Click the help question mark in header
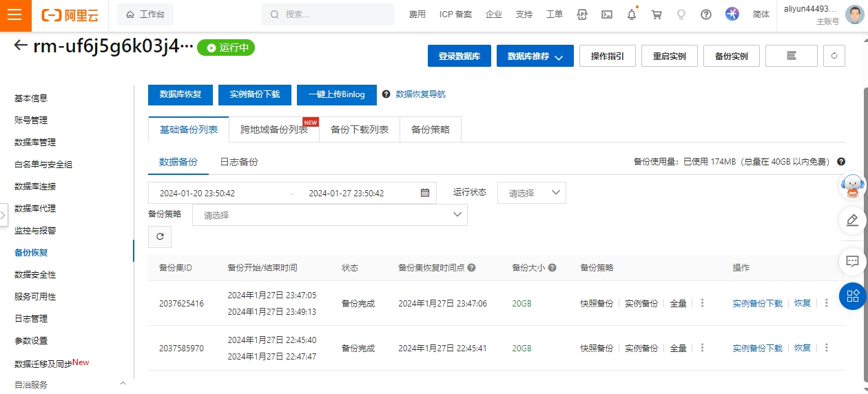 pos(706,14)
